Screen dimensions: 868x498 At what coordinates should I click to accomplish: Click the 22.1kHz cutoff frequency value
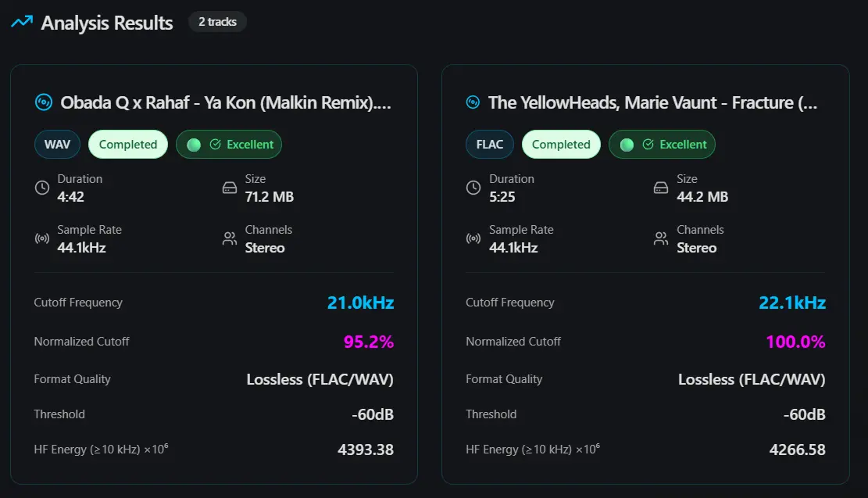[x=792, y=303]
